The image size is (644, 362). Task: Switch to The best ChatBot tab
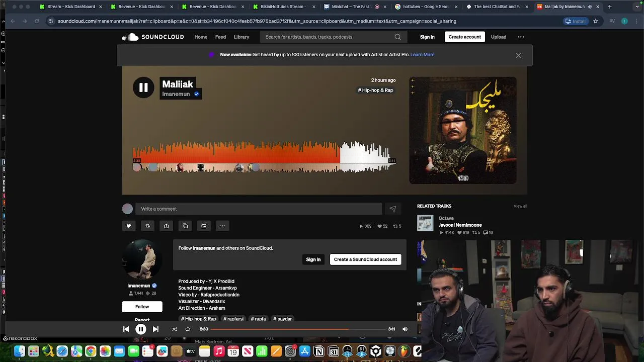pyautogui.click(x=496, y=7)
